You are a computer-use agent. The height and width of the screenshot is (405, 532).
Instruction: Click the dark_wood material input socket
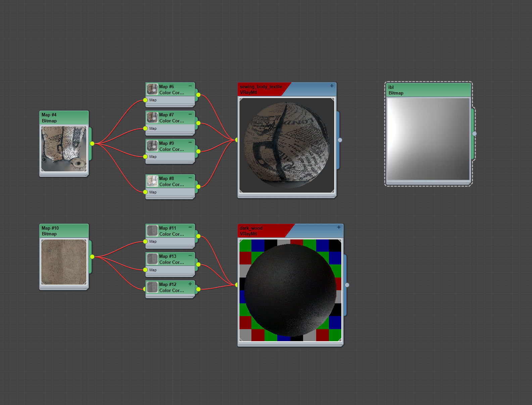(x=237, y=285)
